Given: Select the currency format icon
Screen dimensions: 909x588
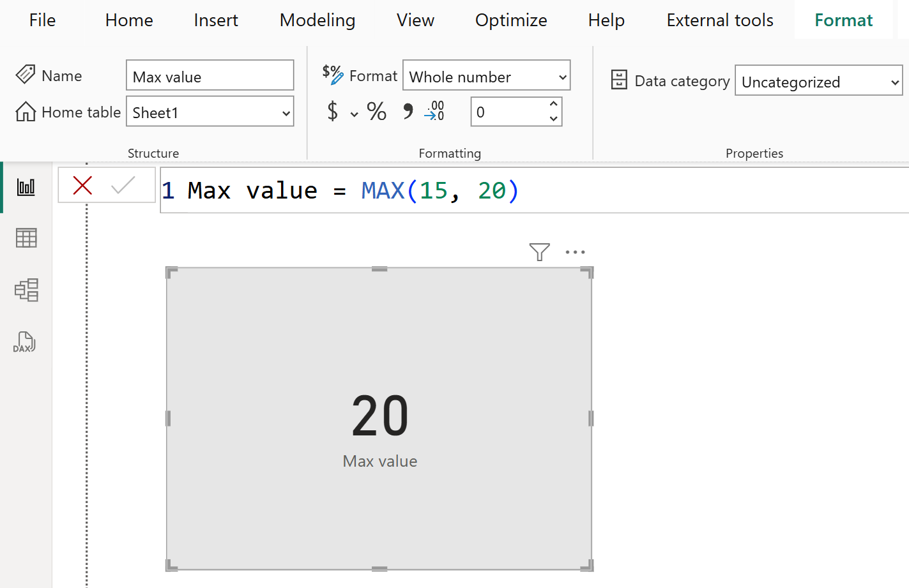Looking at the screenshot, I should (x=333, y=111).
